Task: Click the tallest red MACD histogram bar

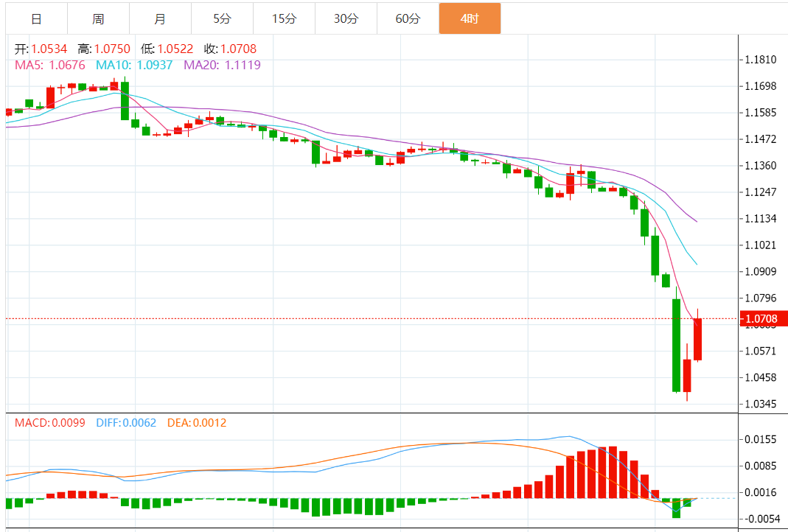Action: (613, 472)
